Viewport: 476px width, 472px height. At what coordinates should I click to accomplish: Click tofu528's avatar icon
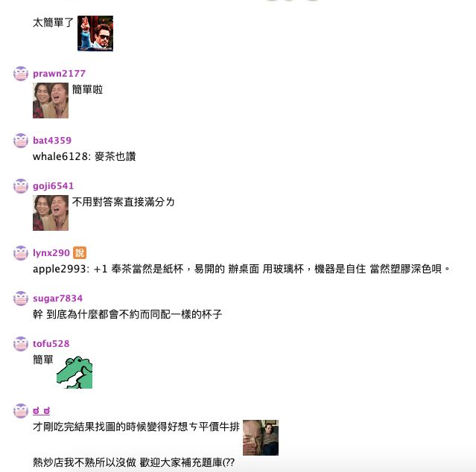(x=21, y=344)
